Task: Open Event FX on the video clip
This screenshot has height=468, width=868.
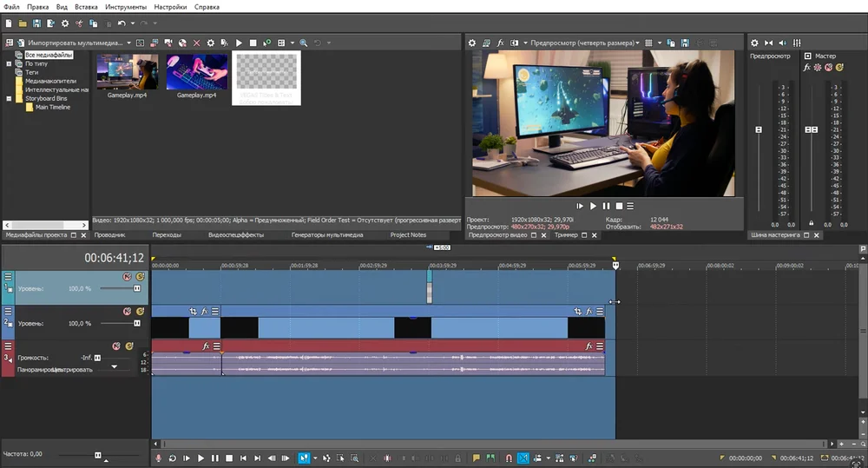Action: (205, 311)
